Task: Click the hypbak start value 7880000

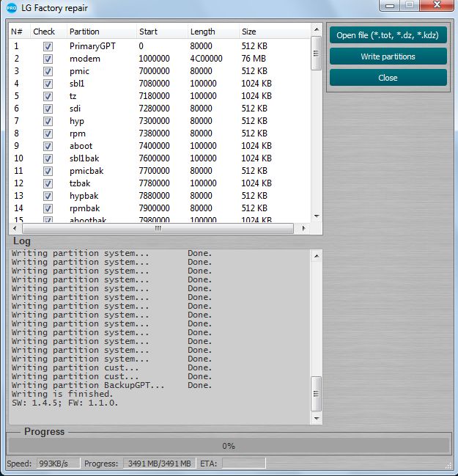Action: tap(154, 196)
